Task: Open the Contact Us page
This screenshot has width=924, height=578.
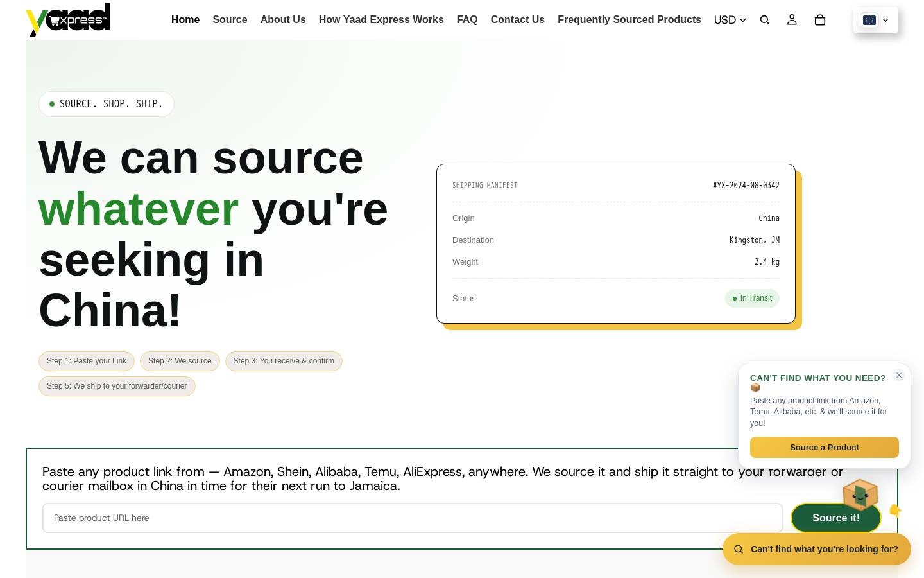Action: [518, 20]
